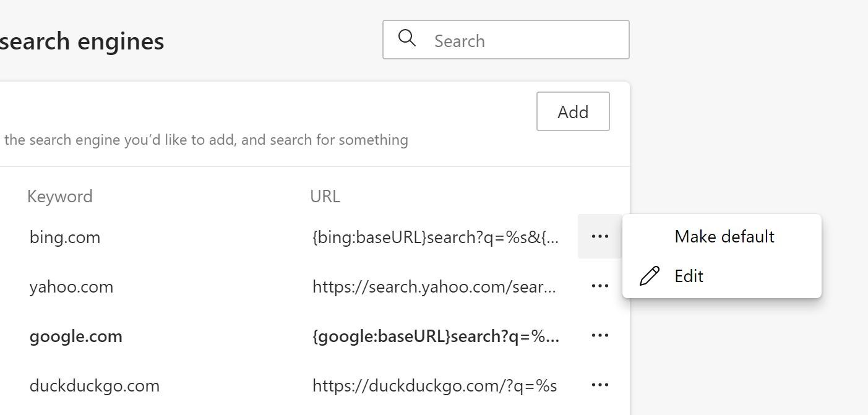Select the yahoo.com keyword entry
This screenshot has height=415, width=868.
(x=71, y=287)
